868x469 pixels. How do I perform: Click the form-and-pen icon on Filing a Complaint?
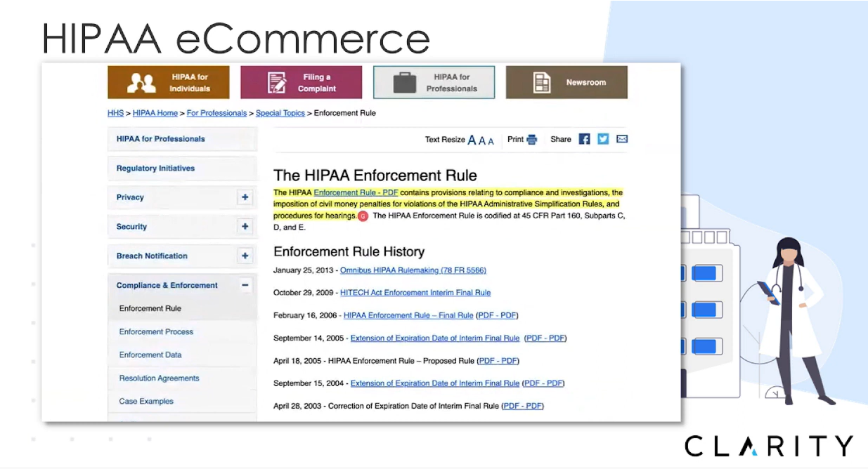(277, 83)
